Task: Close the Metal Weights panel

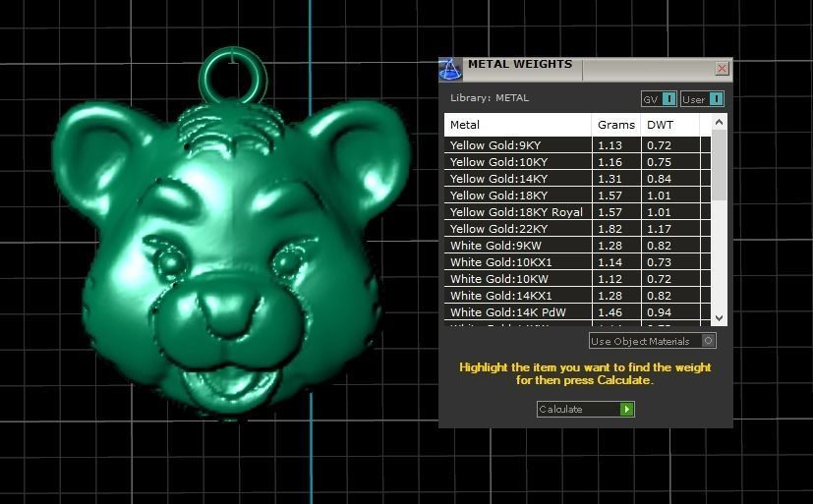Action: tap(722, 69)
